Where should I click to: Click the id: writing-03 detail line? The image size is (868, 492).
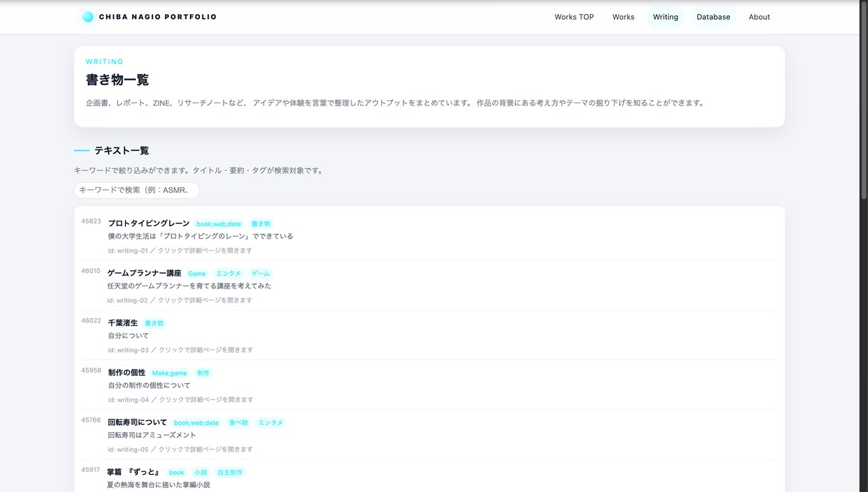point(181,350)
